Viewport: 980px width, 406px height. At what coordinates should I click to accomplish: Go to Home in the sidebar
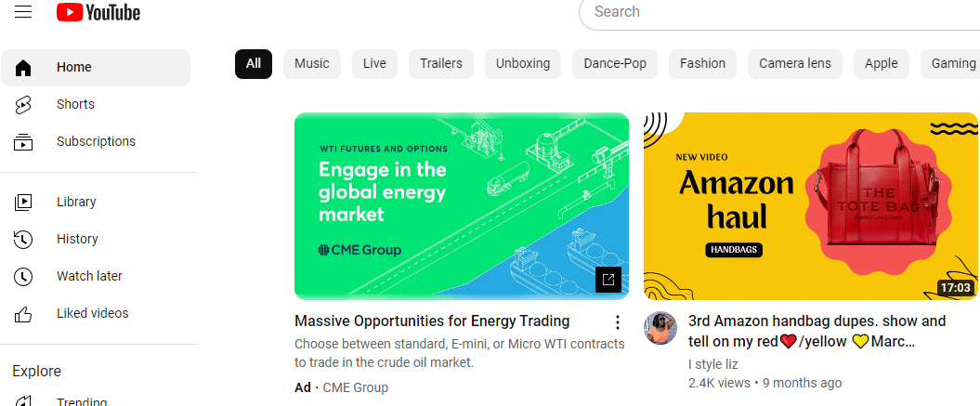point(74,67)
